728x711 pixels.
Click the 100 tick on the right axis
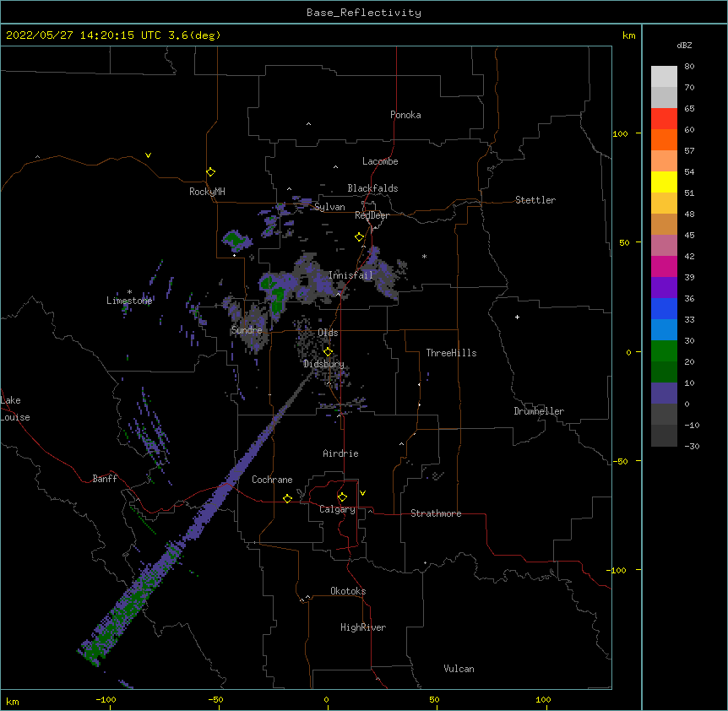[620, 133]
